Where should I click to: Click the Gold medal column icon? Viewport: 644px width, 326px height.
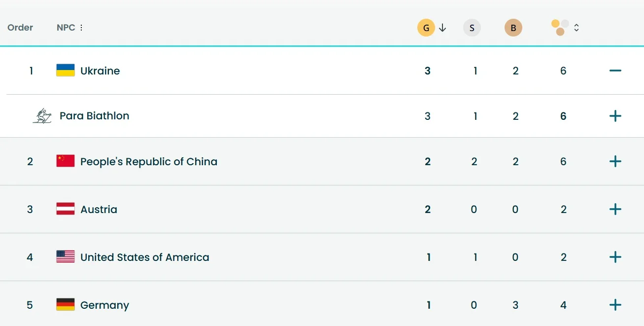coord(426,28)
